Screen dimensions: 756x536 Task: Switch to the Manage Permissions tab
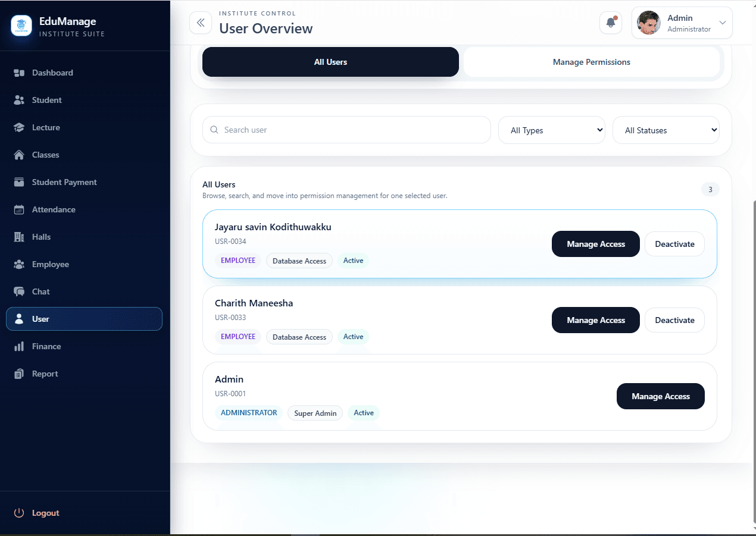(x=592, y=61)
